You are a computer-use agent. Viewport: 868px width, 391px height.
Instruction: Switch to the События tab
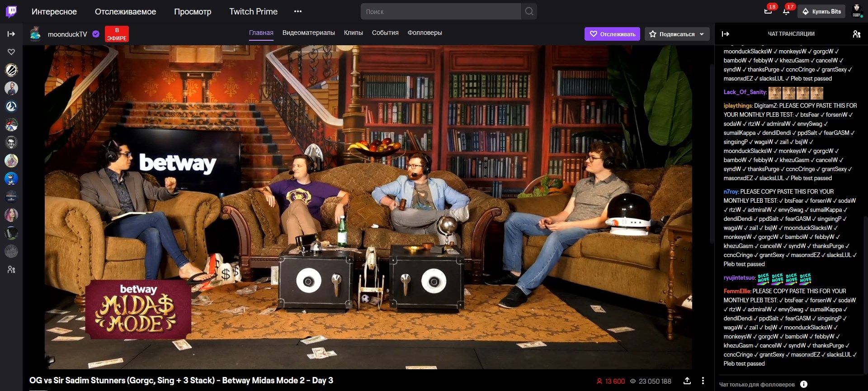click(x=385, y=33)
